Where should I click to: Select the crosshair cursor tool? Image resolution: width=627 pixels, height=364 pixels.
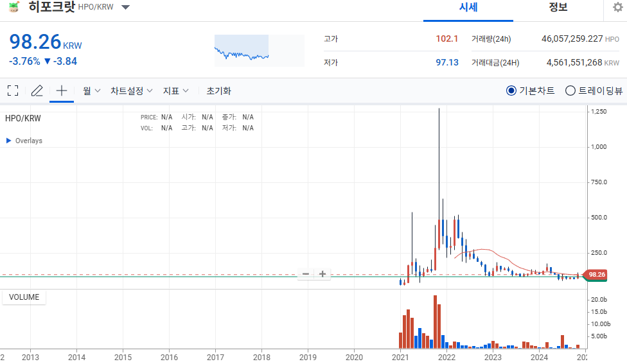[62, 91]
